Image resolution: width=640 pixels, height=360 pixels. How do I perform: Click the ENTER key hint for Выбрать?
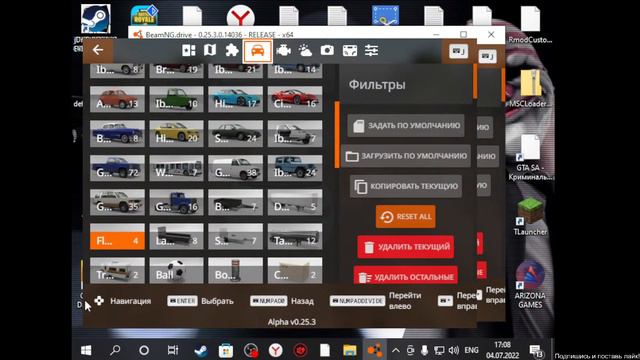[x=182, y=301]
